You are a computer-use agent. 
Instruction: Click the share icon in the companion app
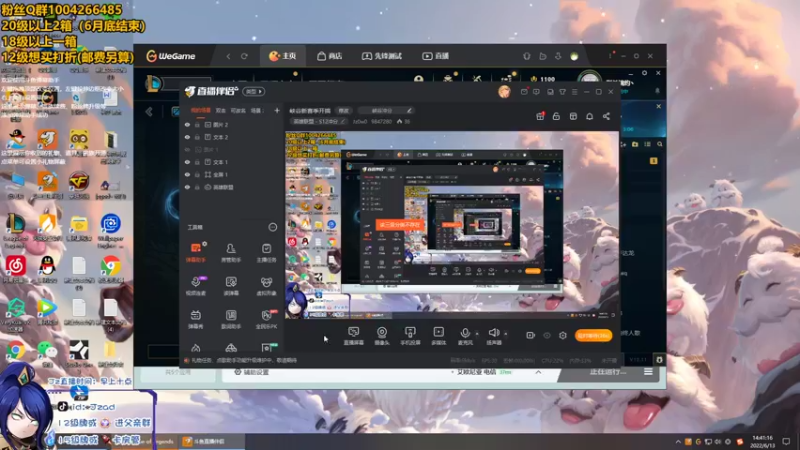tap(606, 116)
